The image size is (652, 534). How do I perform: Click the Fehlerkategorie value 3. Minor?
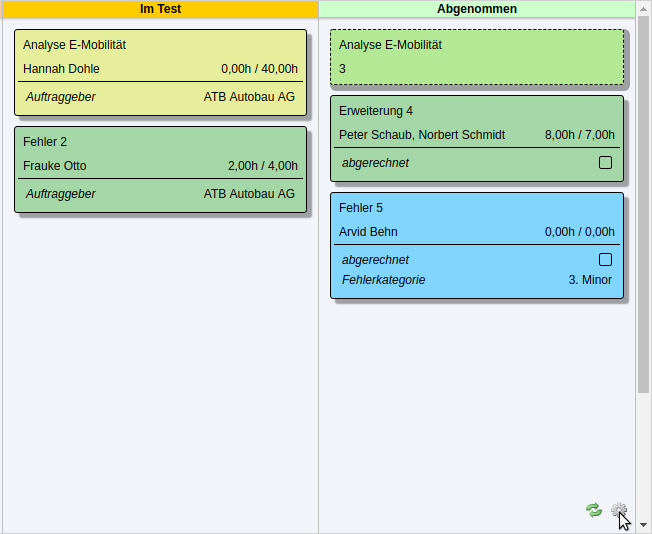(x=590, y=280)
